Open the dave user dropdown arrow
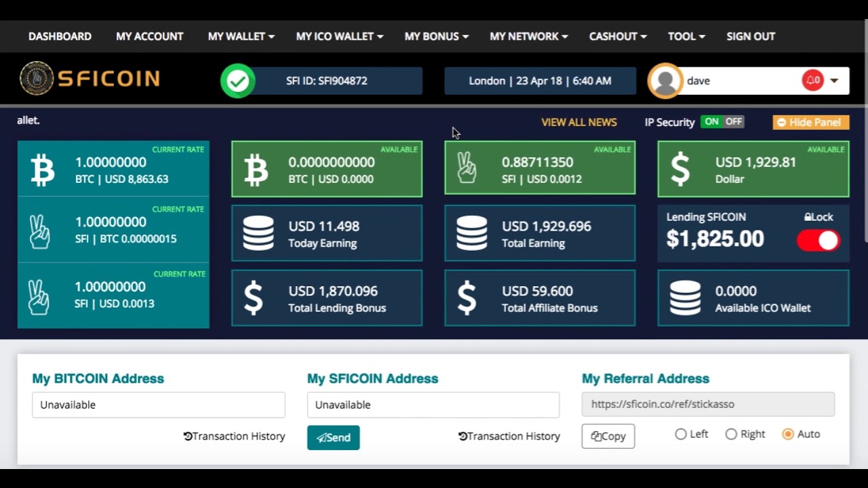 point(834,81)
